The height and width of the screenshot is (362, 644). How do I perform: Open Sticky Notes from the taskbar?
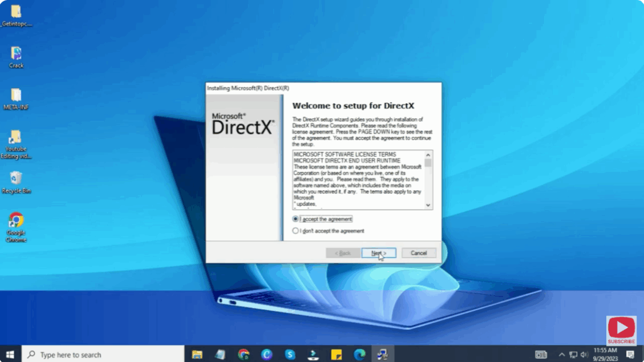click(x=336, y=354)
